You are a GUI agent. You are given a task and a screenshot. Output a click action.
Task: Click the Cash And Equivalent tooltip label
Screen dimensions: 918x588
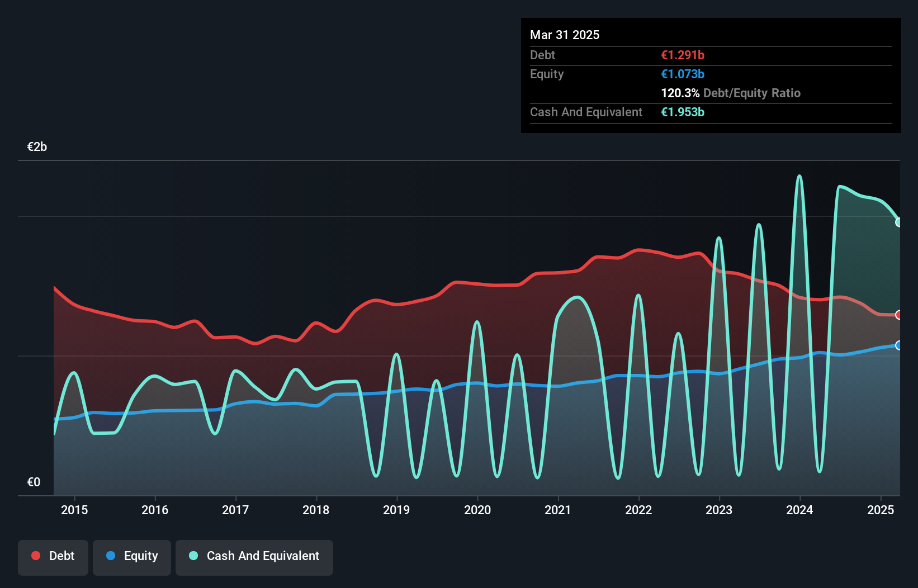point(586,112)
